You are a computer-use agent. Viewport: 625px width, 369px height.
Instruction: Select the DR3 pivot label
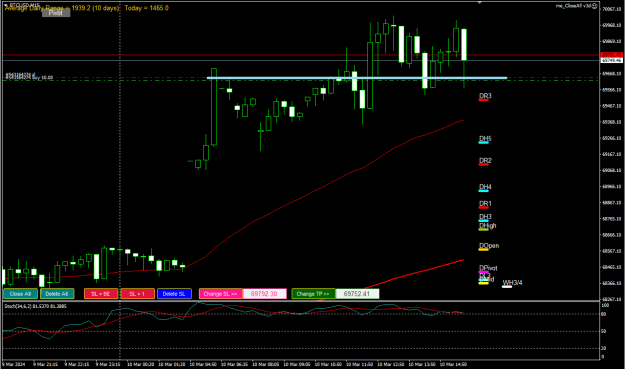click(x=485, y=96)
